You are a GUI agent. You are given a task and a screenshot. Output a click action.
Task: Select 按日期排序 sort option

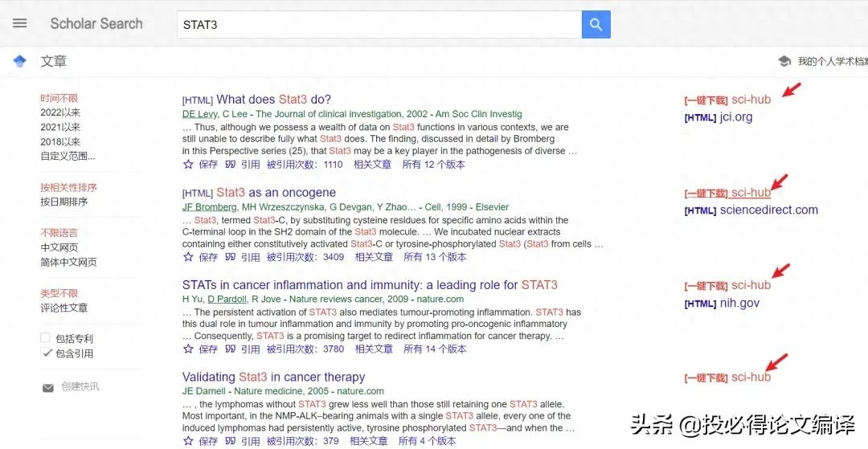(x=63, y=202)
